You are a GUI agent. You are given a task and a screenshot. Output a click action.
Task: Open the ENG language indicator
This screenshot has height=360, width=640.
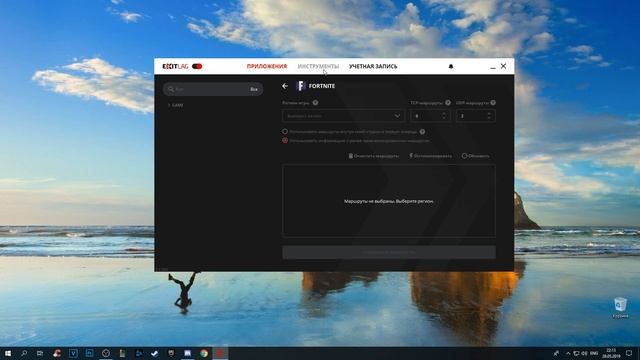(594, 353)
